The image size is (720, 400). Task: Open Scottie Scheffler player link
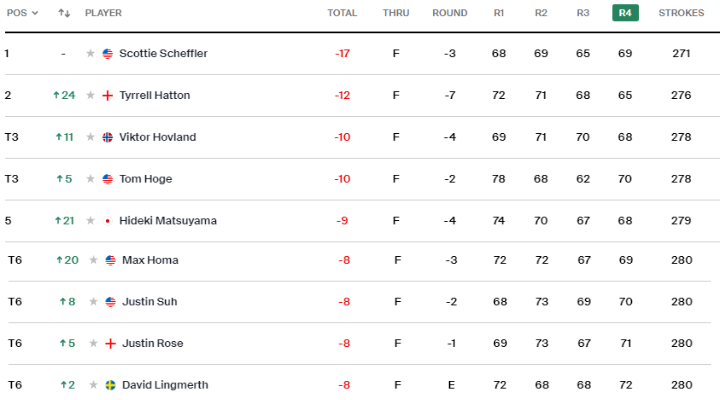point(163,54)
